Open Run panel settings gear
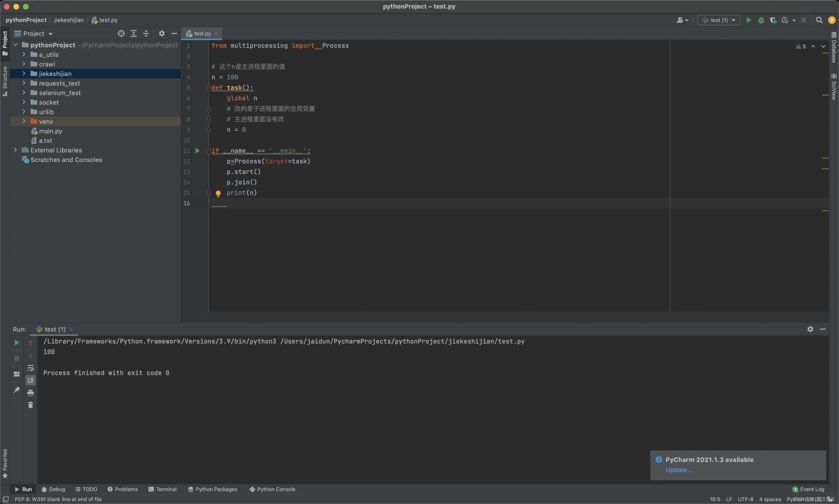The image size is (839, 504). coord(810,329)
